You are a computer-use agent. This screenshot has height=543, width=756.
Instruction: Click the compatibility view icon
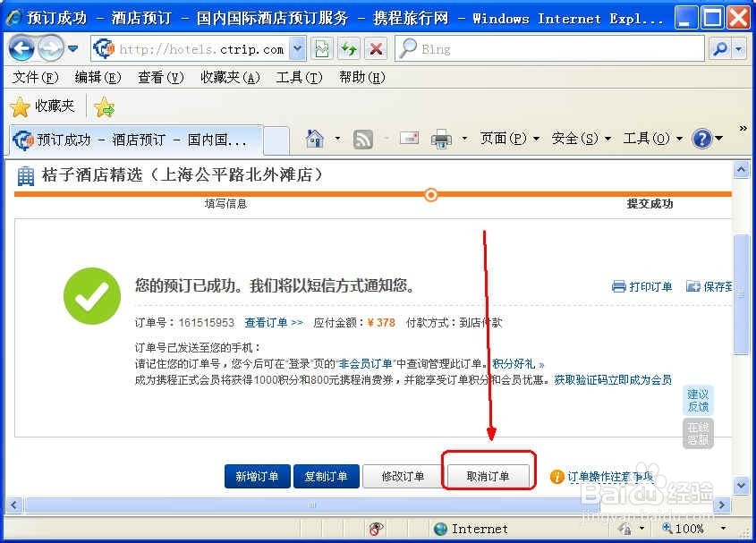[x=321, y=49]
